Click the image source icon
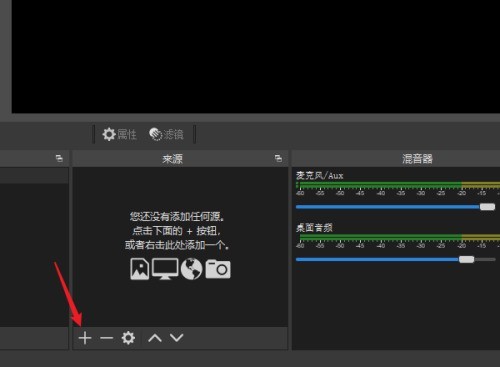Screen dimensions: 500x367 (140, 269)
